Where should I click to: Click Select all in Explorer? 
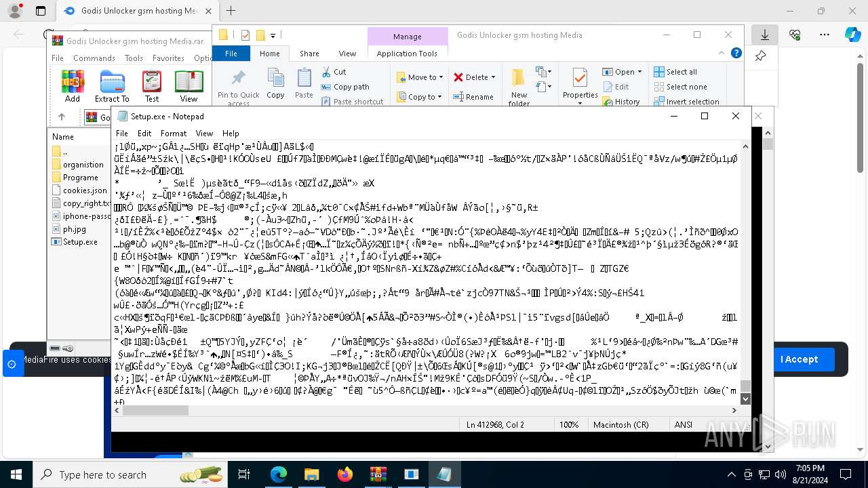tap(675, 72)
